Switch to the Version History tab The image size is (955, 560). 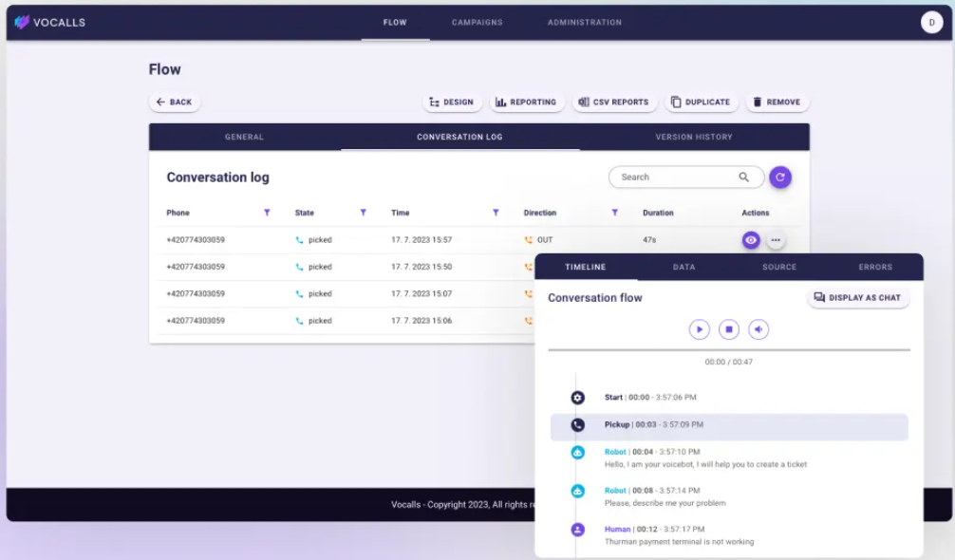tap(693, 137)
